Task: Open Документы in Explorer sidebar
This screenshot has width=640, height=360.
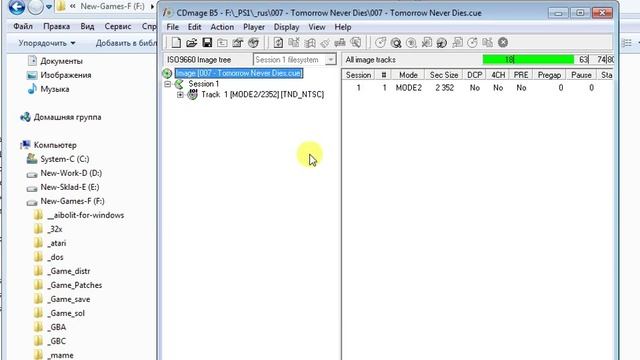Action: pyautogui.click(x=61, y=61)
